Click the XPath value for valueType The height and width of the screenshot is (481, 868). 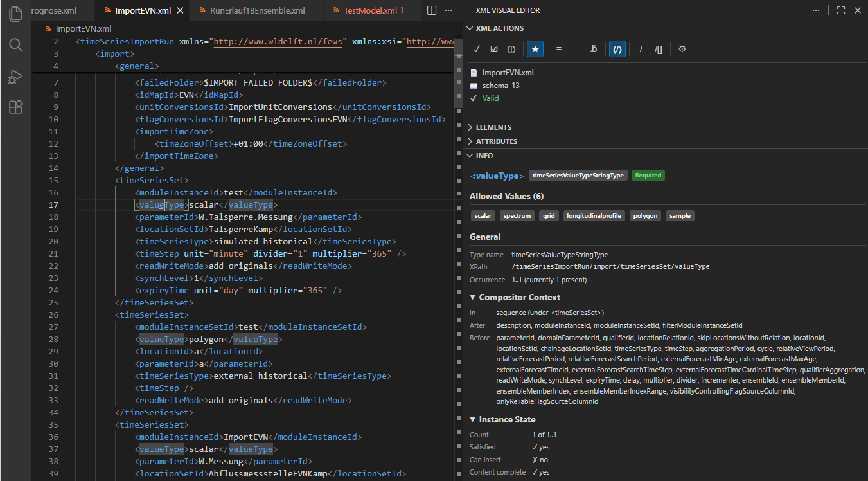[x=610, y=266]
